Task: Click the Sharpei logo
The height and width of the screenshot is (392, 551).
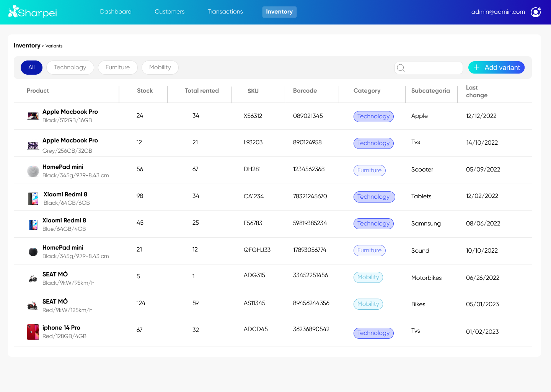Action: pyautogui.click(x=33, y=12)
